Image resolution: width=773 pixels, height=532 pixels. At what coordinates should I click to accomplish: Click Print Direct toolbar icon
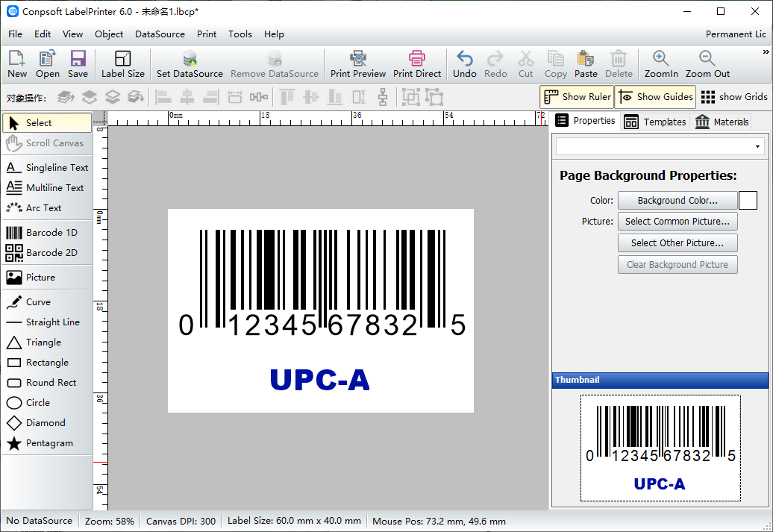tap(417, 64)
